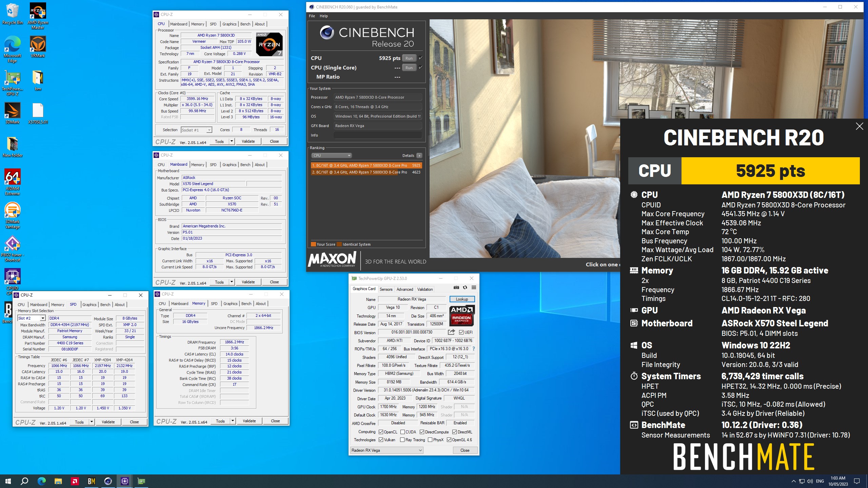Open the Cinebench File menu
Image resolution: width=868 pixels, height=488 pixels.
click(x=312, y=16)
